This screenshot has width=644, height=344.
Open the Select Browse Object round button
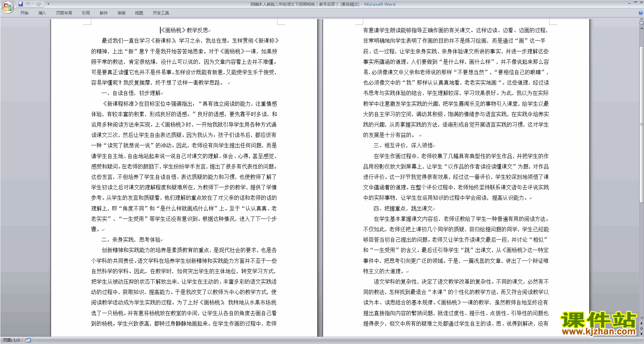click(641, 329)
